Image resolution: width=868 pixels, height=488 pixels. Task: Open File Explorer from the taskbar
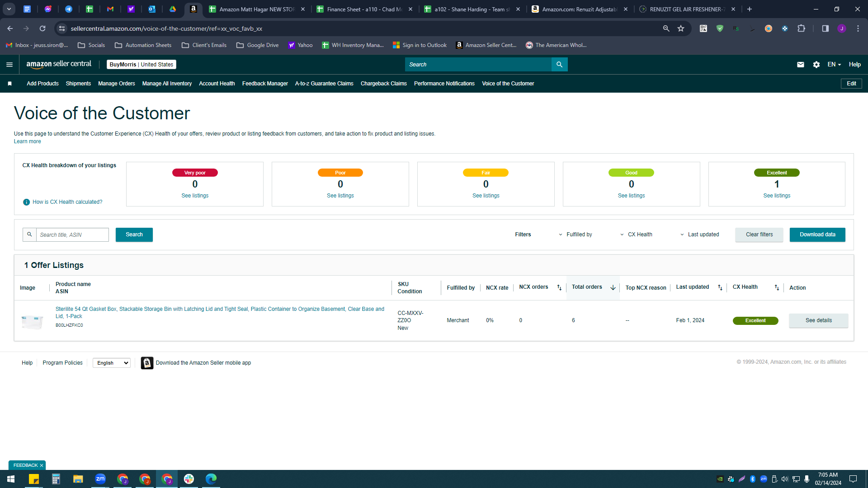[78, 479]
